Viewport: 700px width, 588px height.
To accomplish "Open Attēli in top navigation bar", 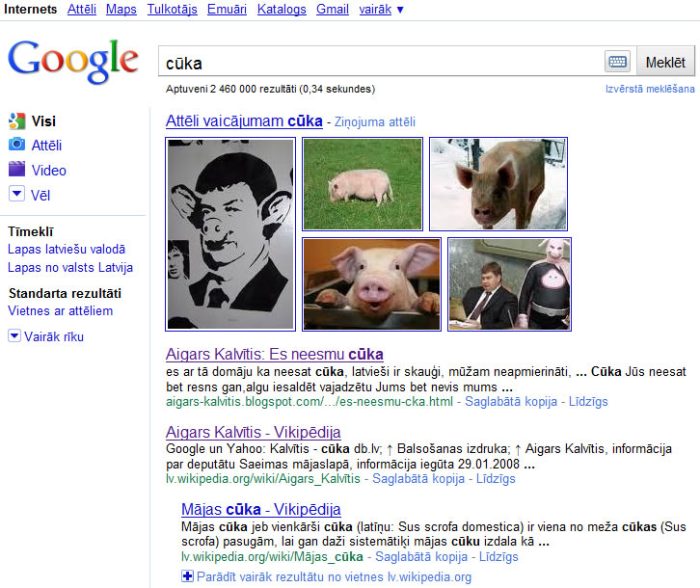I will tap(82, 9).
